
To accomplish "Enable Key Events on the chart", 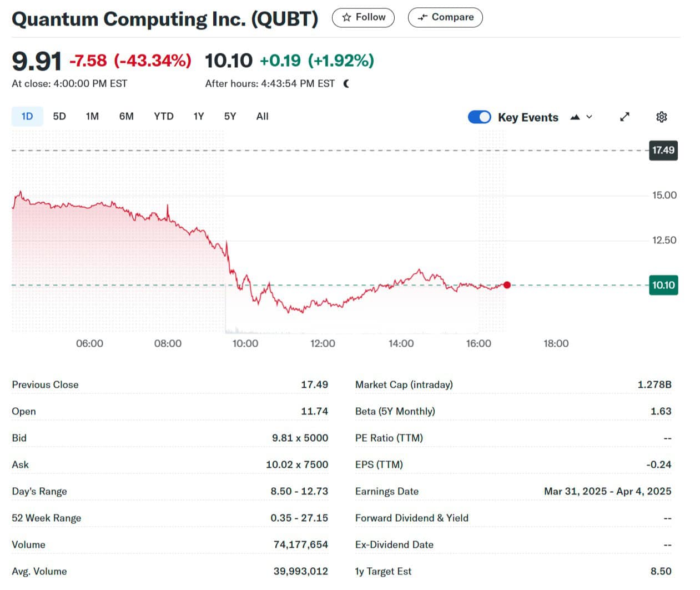I will [x=480, y=117].
